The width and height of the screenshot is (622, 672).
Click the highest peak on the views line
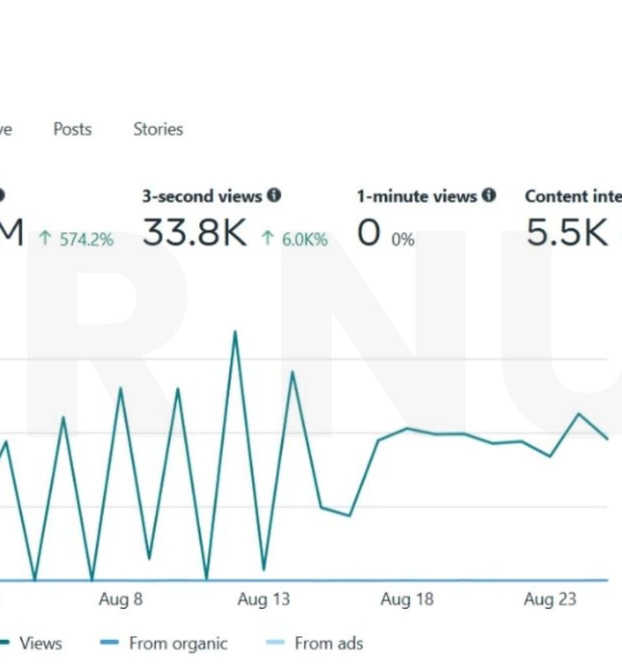pos(234,332)
